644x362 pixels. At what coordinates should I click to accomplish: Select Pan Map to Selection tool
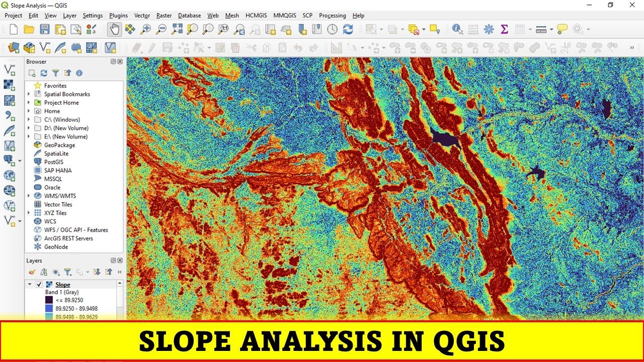point(130,29)
